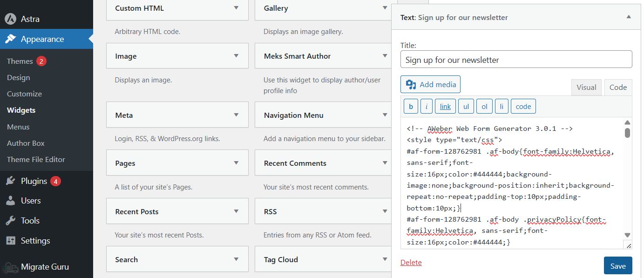Click the code editor scroll up arrow
This screenshot has width=644, height=278.
[627, 122]
